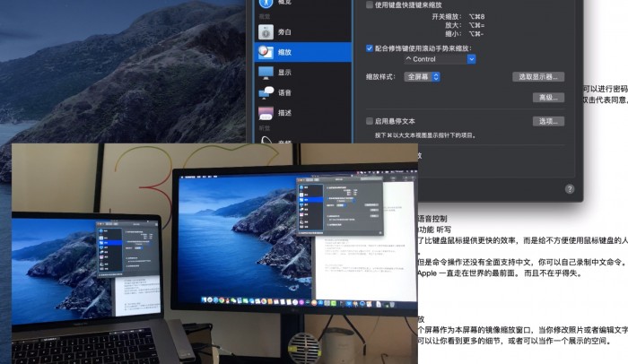The height and width of the screenshot is (364, 628).
Task: Open the Control modifier key dropdown
Action: pyautogui.click(x=440, y=59)
